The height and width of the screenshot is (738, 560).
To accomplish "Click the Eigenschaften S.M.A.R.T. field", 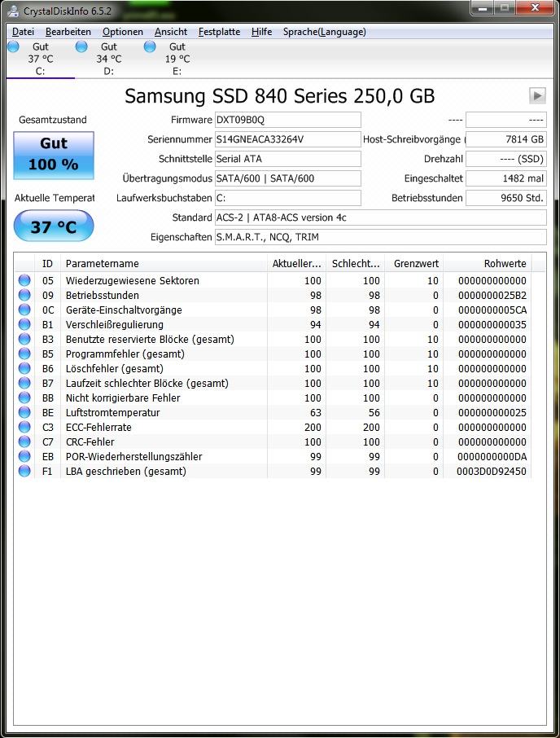I will coord(381,237).
